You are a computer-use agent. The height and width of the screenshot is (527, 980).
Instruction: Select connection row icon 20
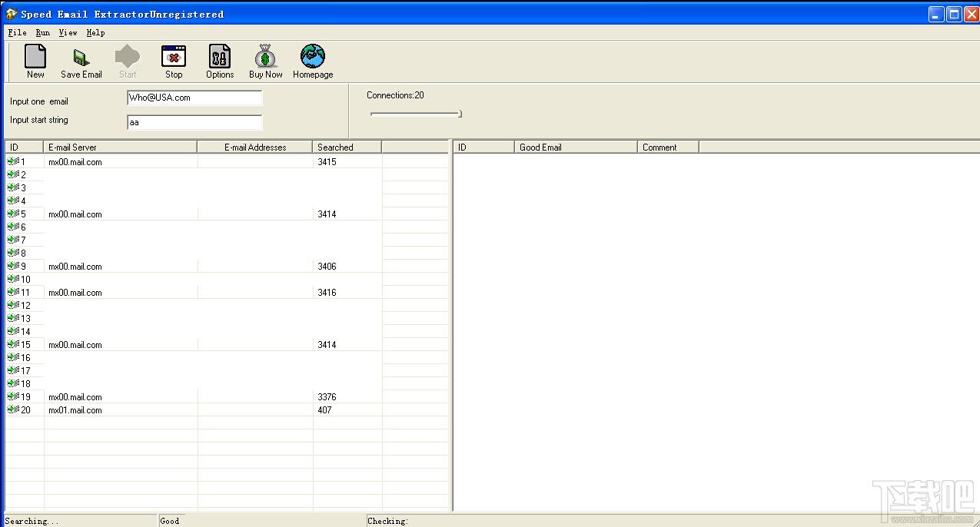pyautogui.click(x=13, y=409)
